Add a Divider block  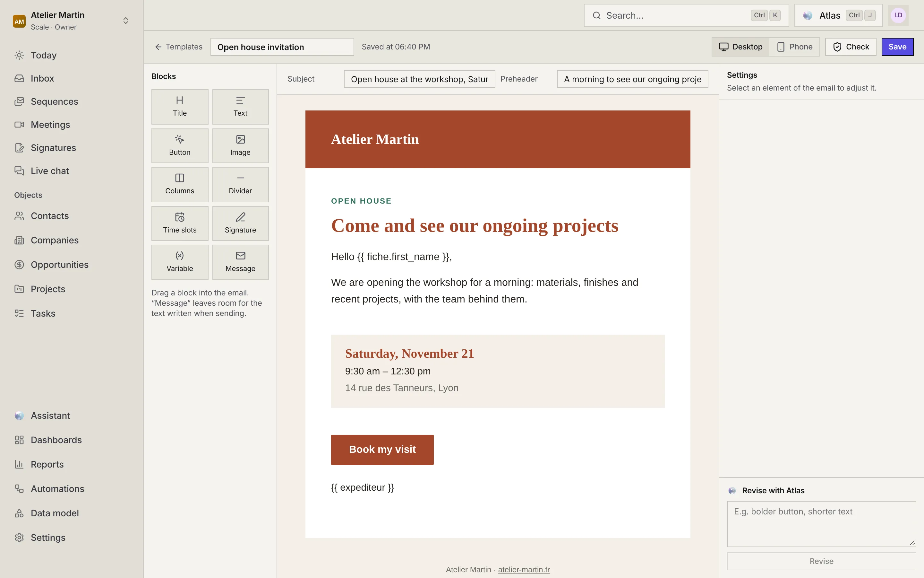click(240, 184)
